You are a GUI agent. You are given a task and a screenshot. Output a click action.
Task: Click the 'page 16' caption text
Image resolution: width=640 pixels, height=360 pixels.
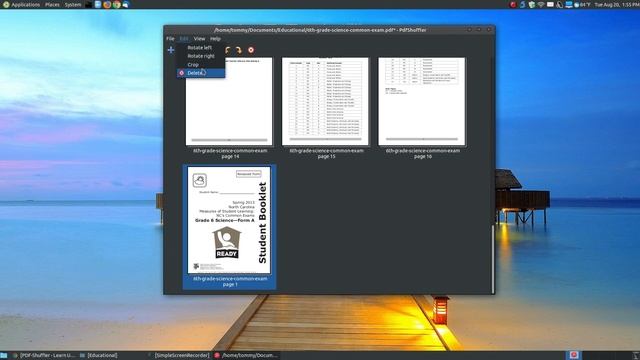point(422,156)
